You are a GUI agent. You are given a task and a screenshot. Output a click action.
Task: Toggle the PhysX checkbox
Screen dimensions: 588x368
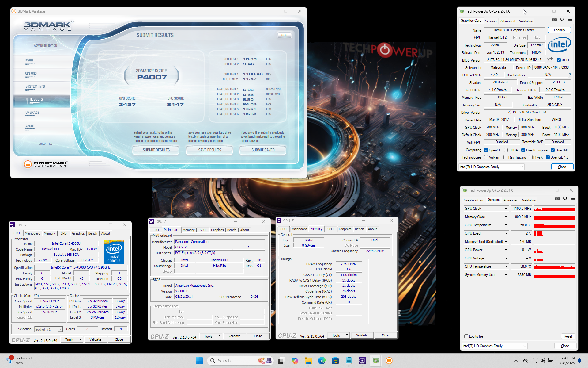530,157
